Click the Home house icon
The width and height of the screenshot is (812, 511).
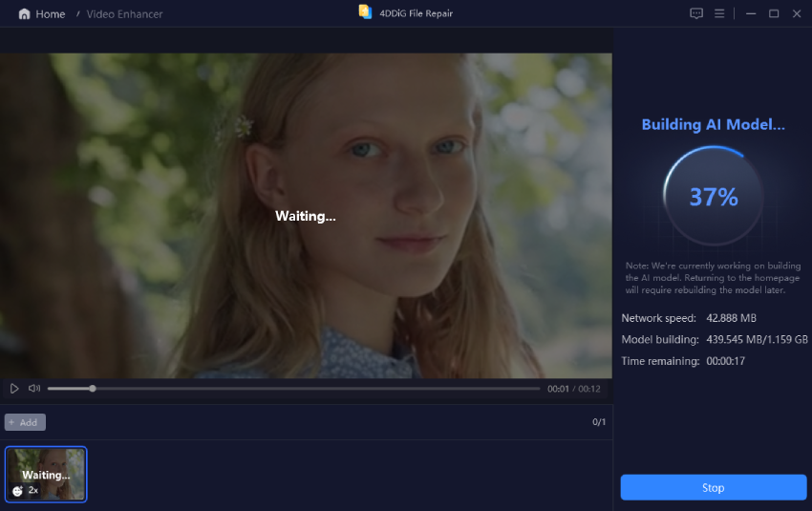tap(24, 14)
